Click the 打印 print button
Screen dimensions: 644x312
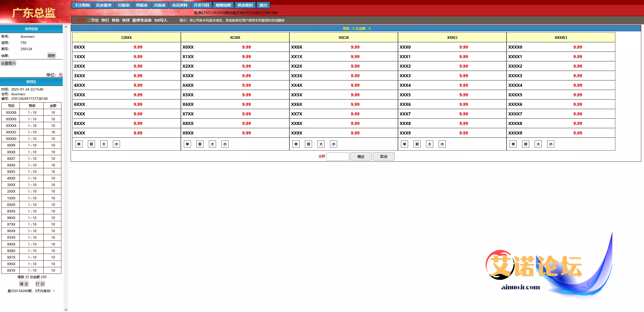(x=40, y=284)
